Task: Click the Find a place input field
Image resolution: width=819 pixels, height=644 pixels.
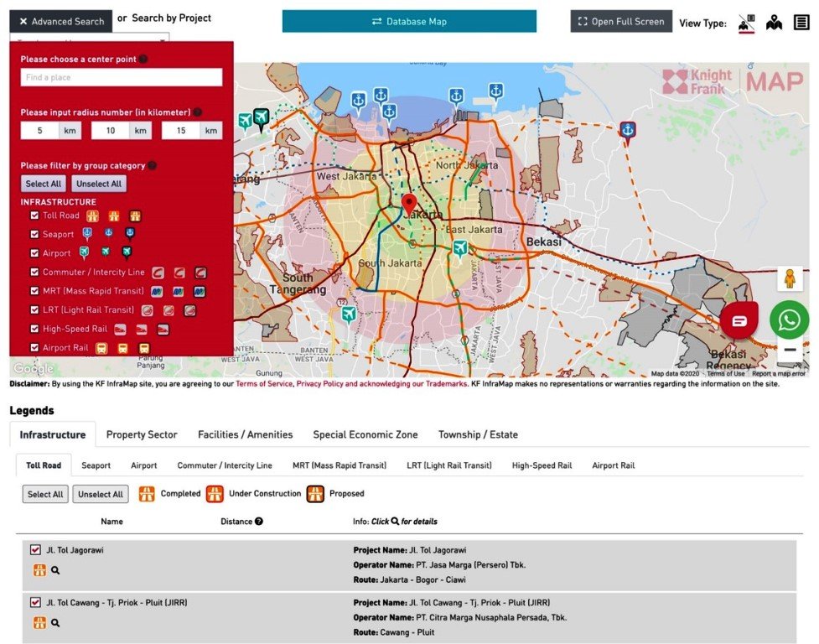Action: (x=122, y=77)
